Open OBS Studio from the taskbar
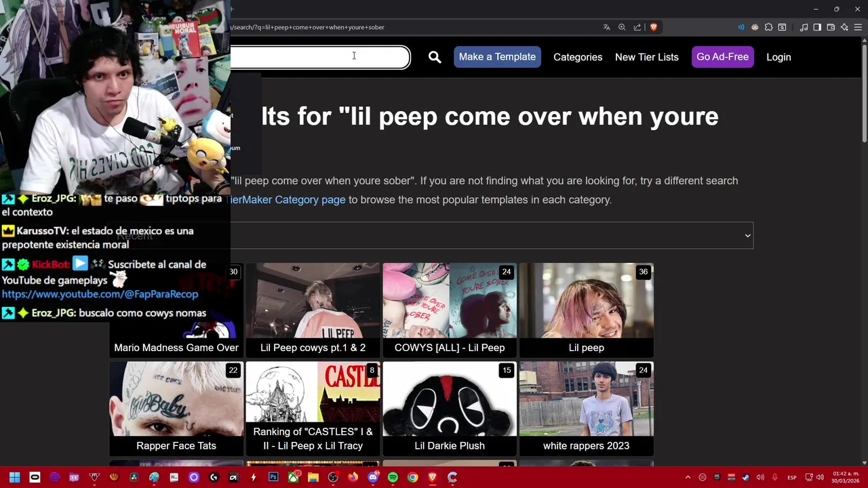This screenshot has height=488, width=868. click(x=333, y=477)
